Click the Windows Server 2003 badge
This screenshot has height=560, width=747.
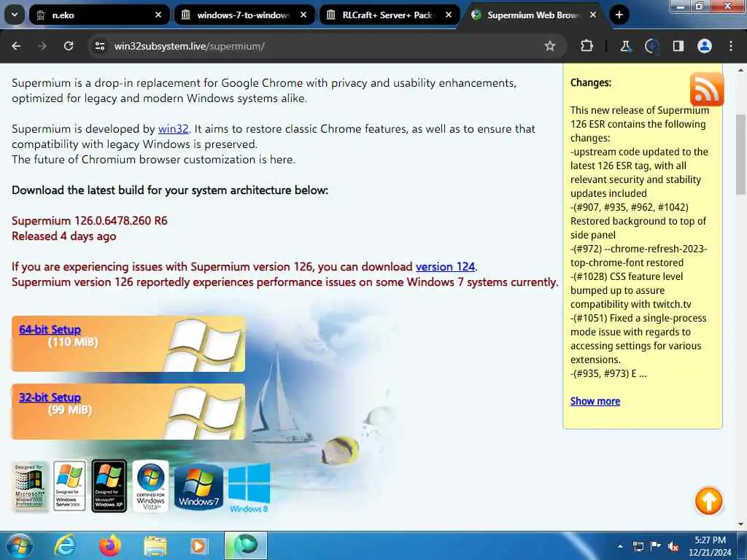(x=69, y=486)
